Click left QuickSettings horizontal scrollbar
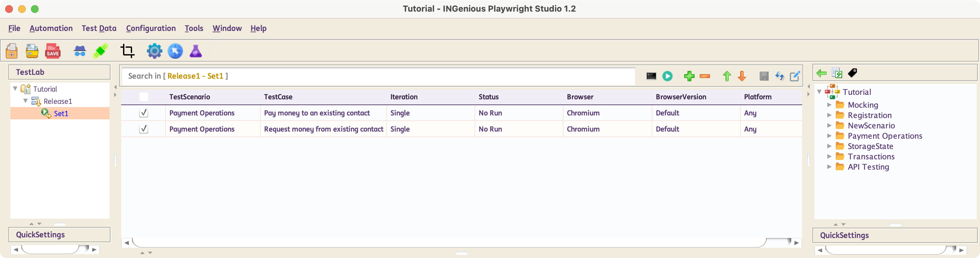 tap(50, 250)
